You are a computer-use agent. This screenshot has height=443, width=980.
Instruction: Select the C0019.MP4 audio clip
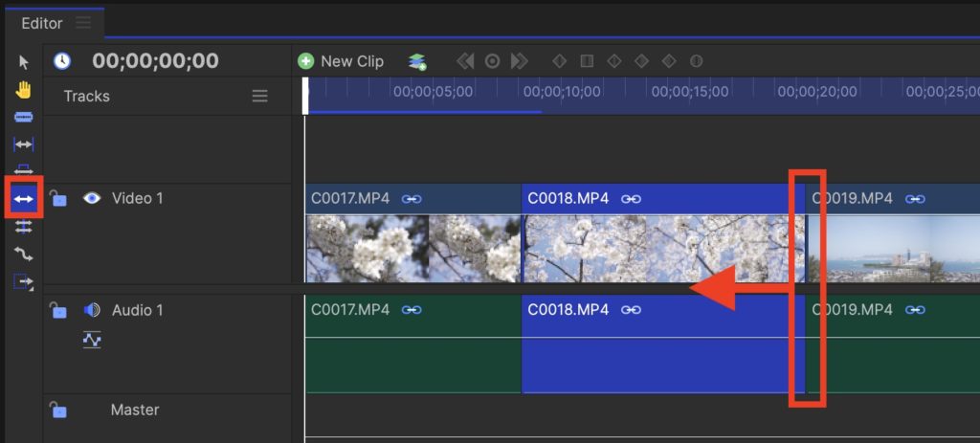[893, 344]
